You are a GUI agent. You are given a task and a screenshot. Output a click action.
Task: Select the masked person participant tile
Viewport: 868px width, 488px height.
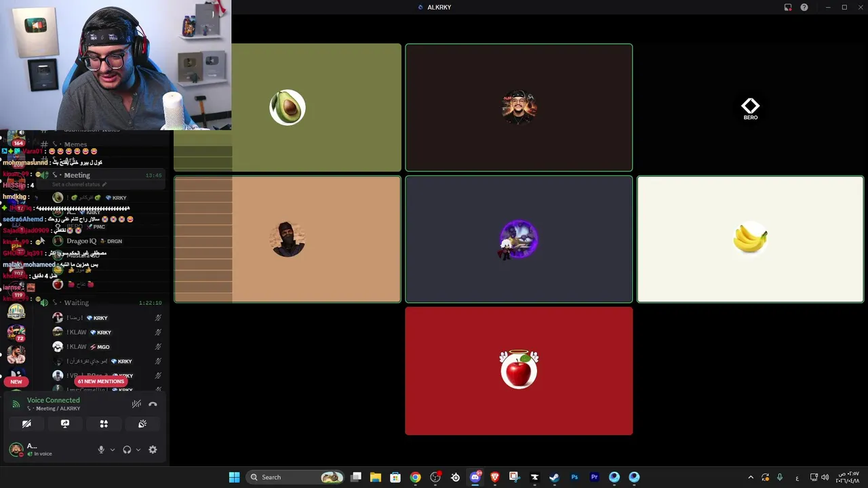coord(288,239)
